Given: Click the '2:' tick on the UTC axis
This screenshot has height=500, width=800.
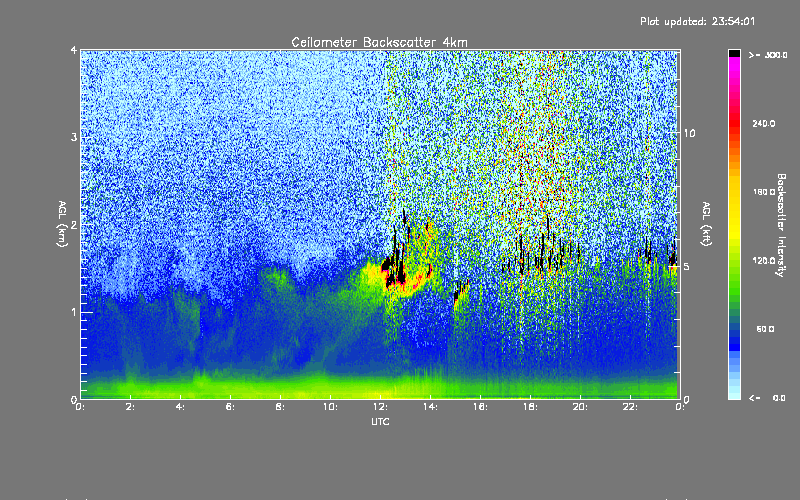Looking at the screenshot, I should tap(131, 407).
